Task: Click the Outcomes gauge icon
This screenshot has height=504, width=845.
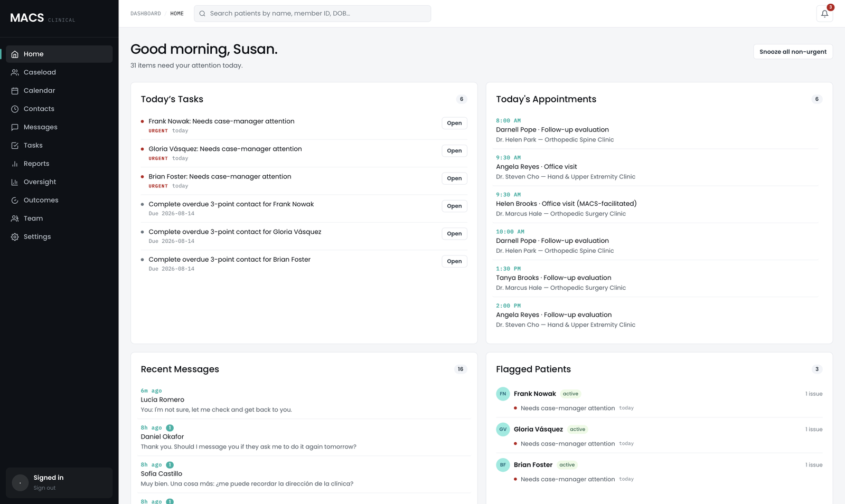Action: [x=15, y=201]
